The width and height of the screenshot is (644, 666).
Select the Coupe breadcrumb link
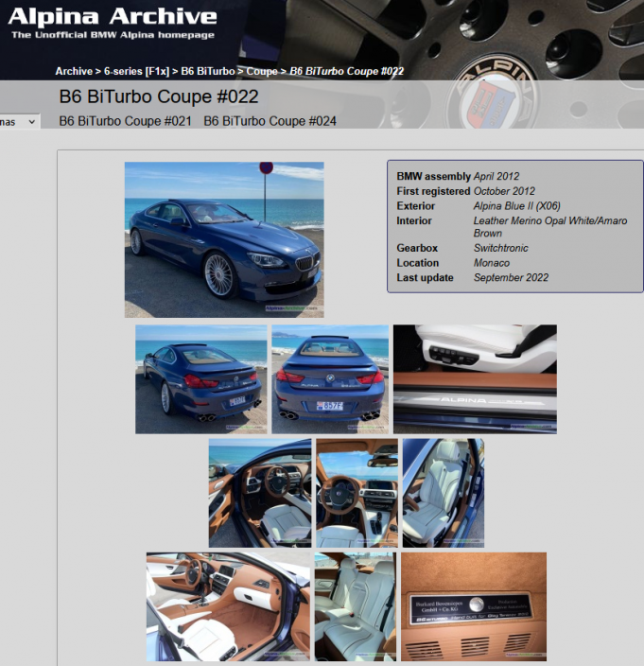[x=262, y=71]
